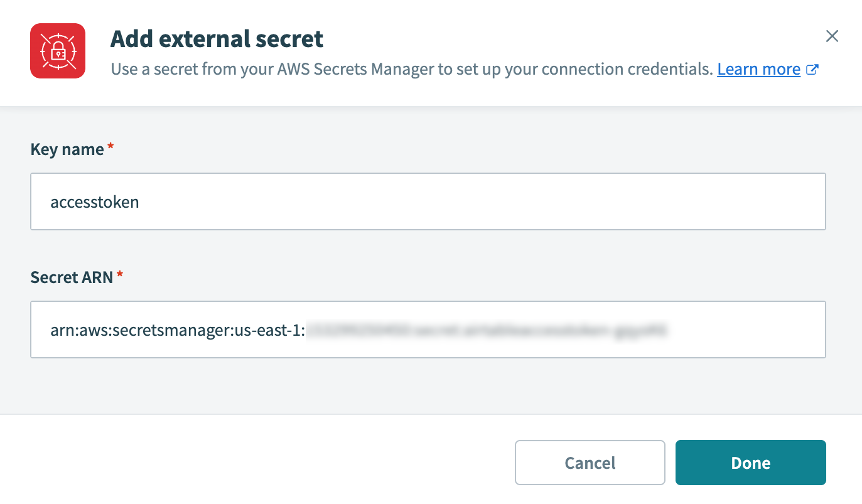
Task: Select the accesstoken text in Key name
Action: [94, 201]
